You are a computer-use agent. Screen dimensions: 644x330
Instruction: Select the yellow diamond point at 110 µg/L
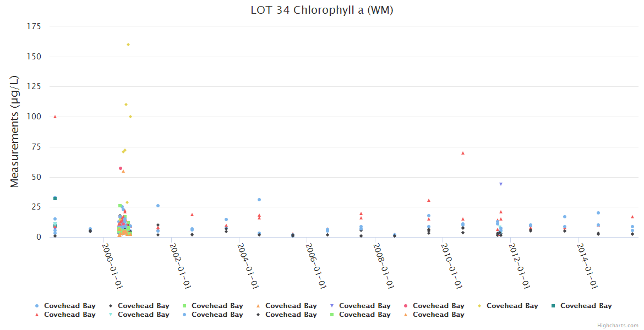126,105
